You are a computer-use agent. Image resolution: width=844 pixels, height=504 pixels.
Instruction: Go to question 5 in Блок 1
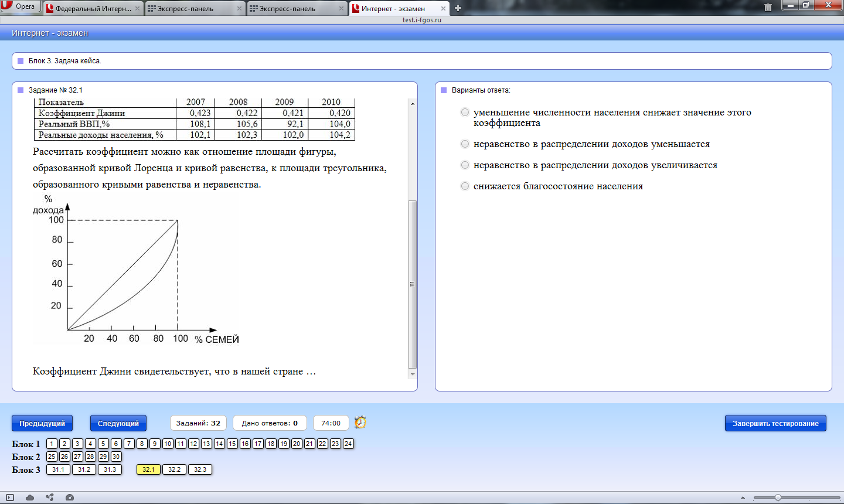(103, 444)
